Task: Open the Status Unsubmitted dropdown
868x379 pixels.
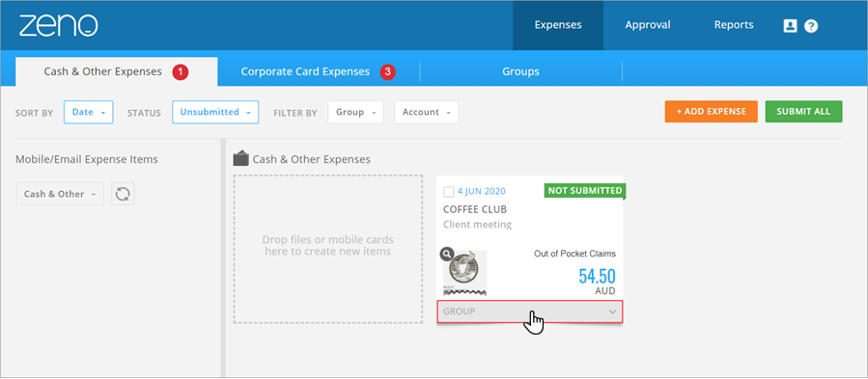Action: coord(215,112)
